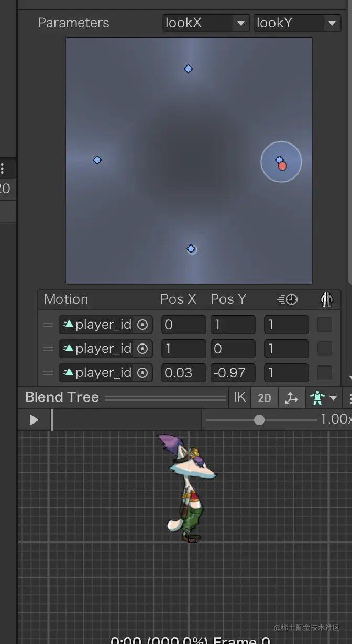Image resolution: width=352 pixels, height=644 pixels.
Task: Click the preview timeline scrubber marker
Action: [x=52, y=420]
